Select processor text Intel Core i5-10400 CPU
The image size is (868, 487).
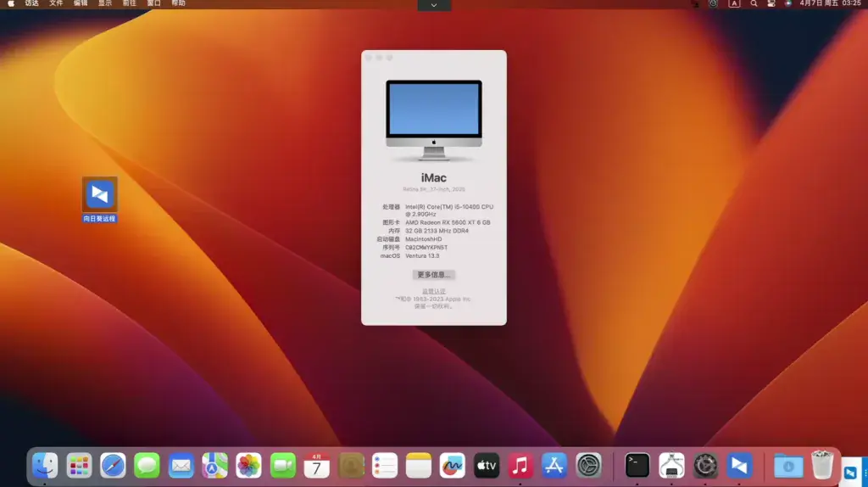(449, 210)
